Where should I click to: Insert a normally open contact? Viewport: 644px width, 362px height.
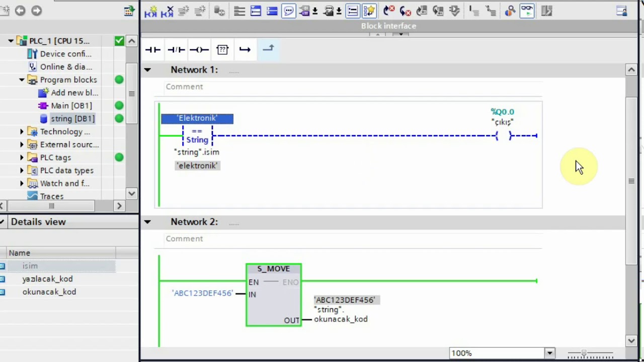click(x=152, y=49)
